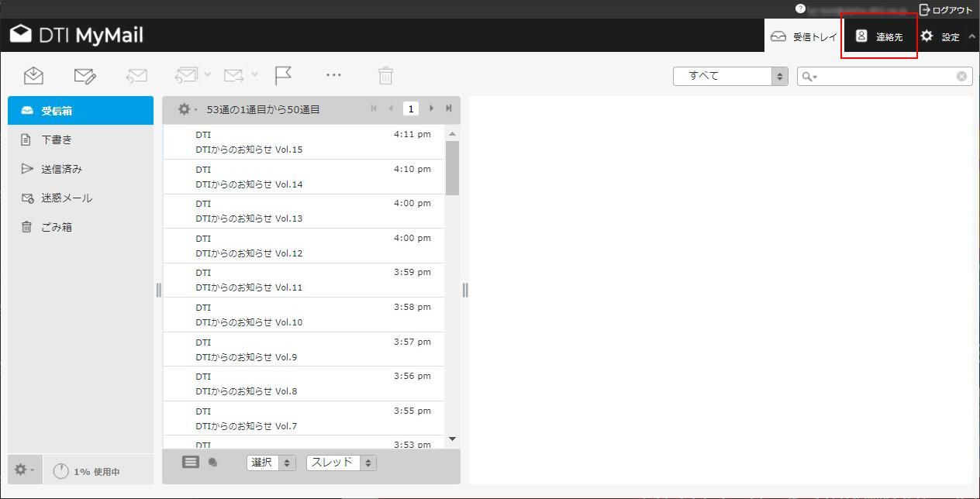The height and width of the screenshot is (499, 980).
Task: Go to first page of messages
Action: click(374, 109)
